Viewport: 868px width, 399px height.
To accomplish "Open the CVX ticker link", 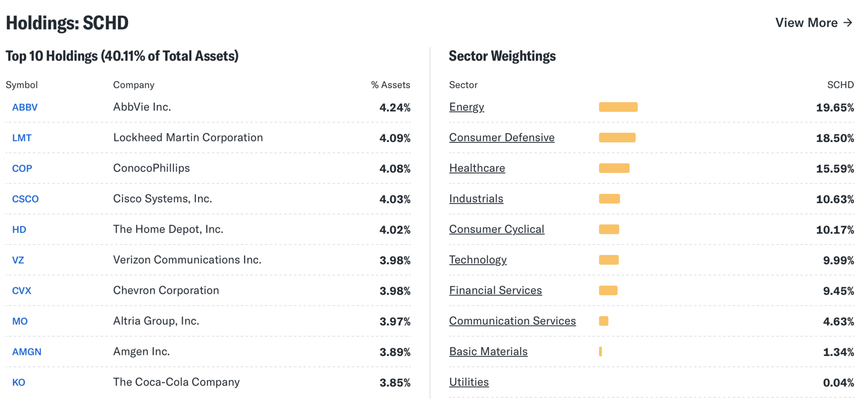I will [22, 291].
